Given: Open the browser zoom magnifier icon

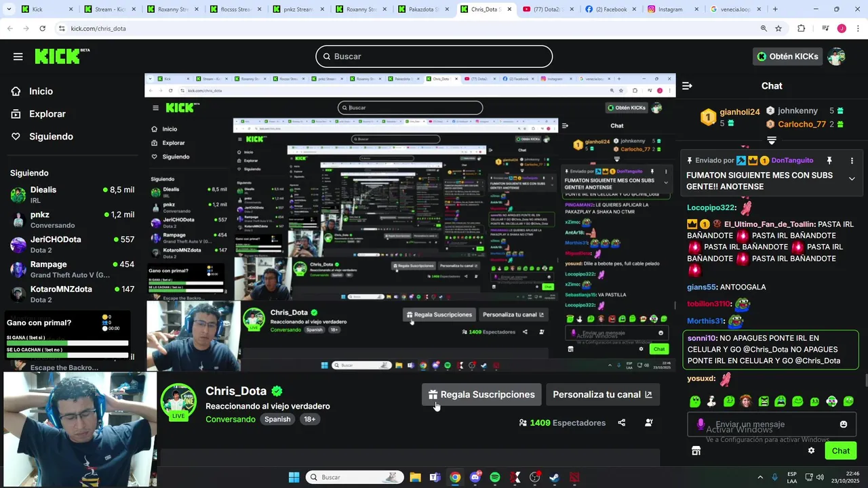Looking at the screenshot, I should (764, 28).
